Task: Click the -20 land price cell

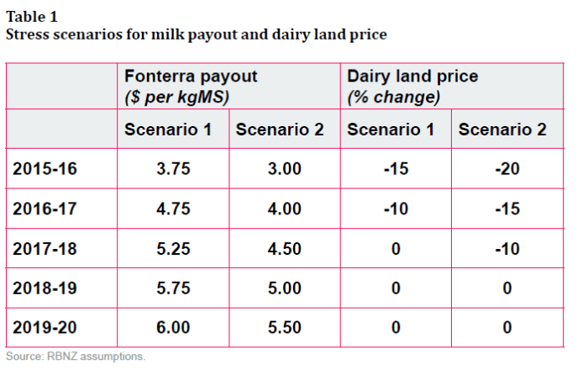Action: pos(507,169)
